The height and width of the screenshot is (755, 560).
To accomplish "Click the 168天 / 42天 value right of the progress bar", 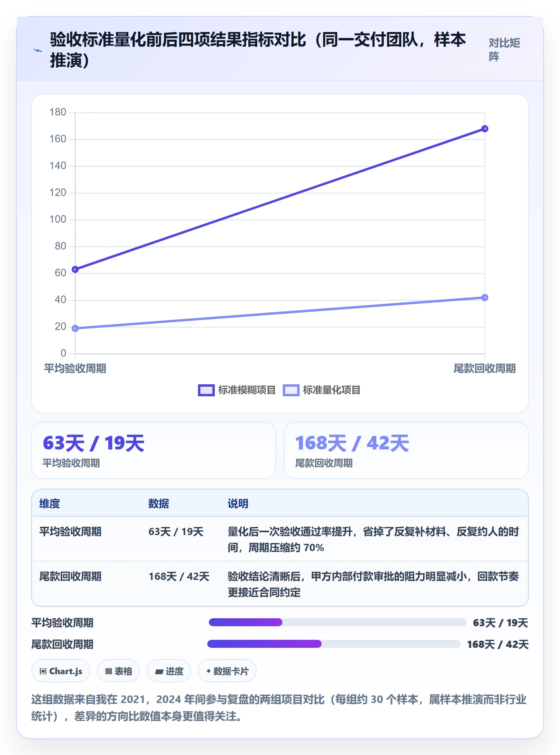I will click(498, 644).
